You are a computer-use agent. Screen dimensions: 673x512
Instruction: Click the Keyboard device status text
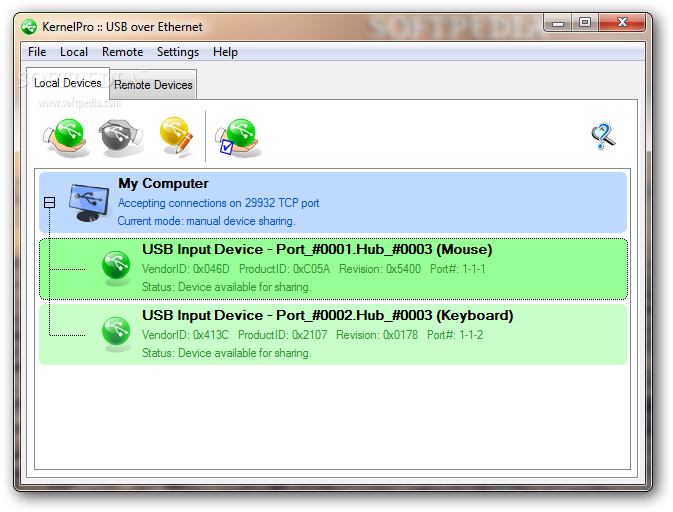tap(227, 353)
